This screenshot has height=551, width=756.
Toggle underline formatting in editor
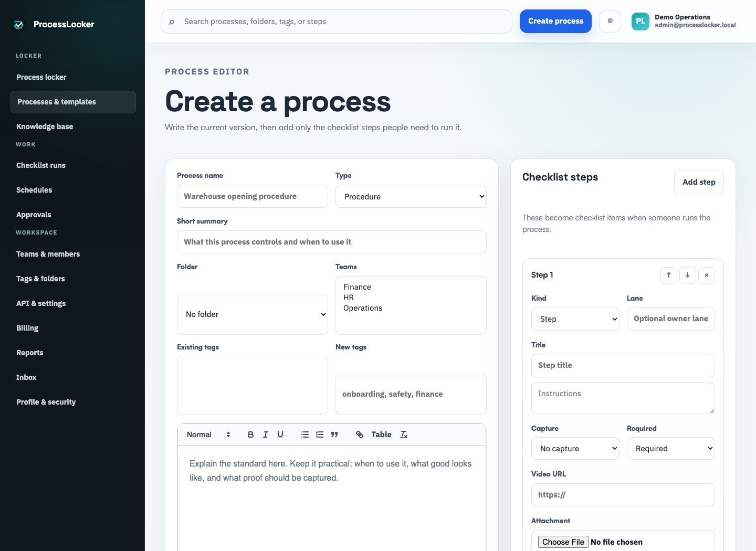(x=280, y=435)
